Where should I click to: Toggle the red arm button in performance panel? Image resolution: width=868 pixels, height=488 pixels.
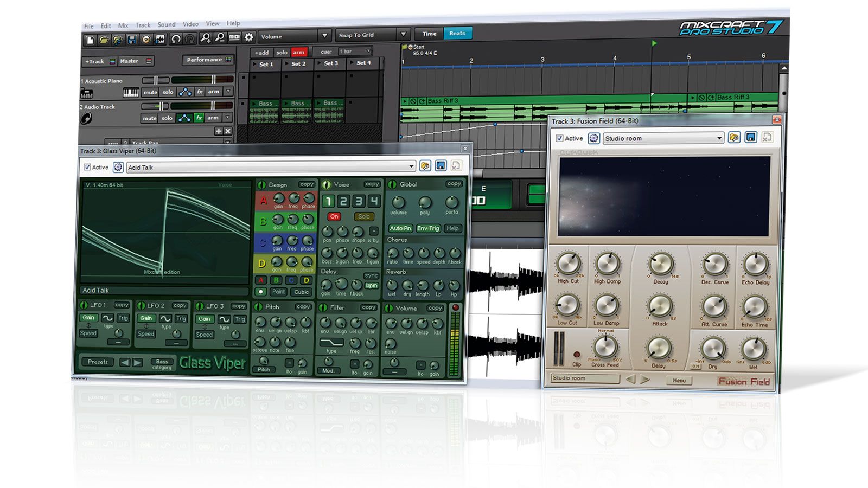299,52
